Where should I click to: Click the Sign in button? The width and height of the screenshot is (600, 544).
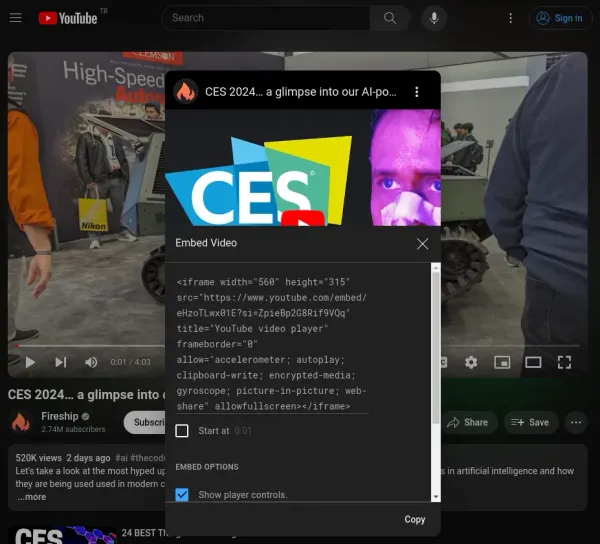pyautogui.click(x=560, y=18)
